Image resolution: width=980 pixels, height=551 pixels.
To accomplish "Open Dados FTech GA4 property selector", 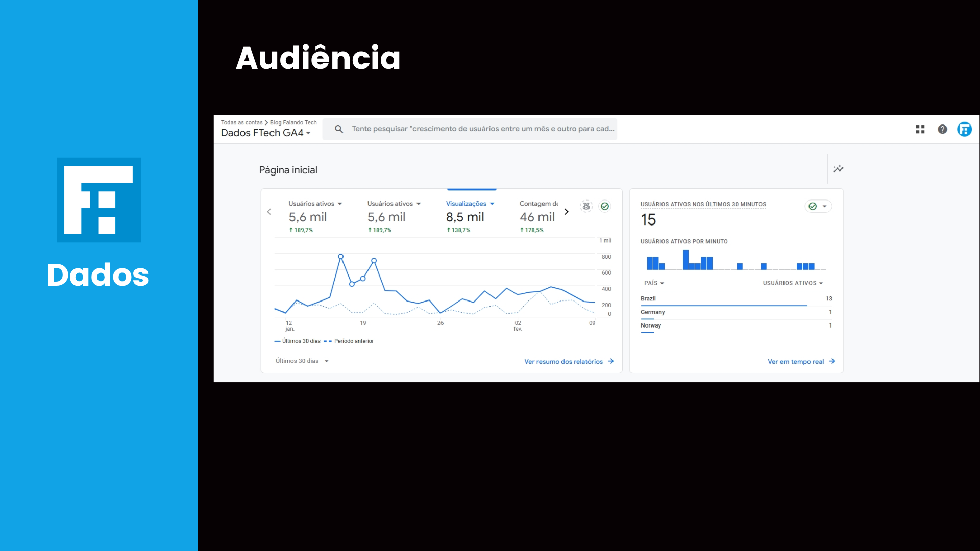I will [x=265, y=133].
